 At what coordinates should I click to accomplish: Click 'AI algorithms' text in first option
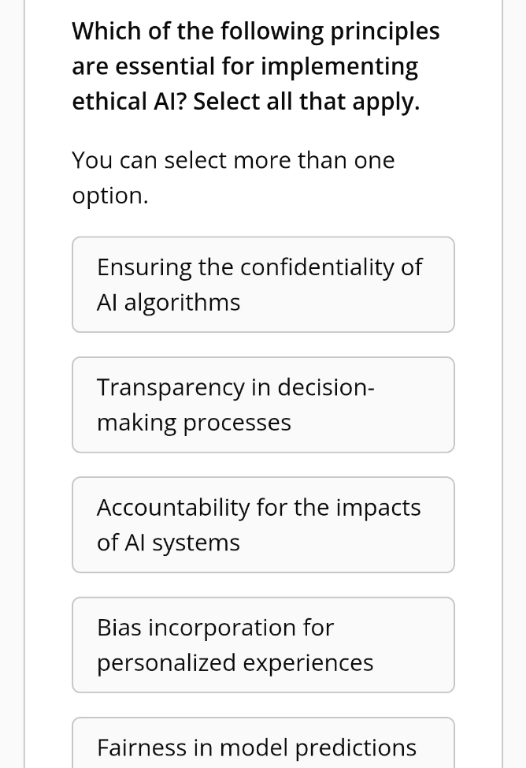coord(168,303)
